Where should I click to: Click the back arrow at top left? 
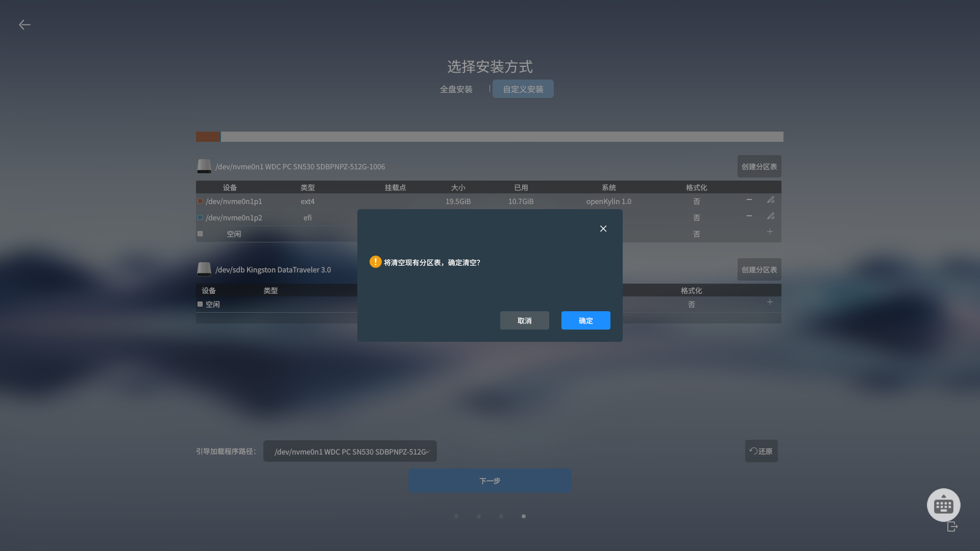[x=24, y=24]
